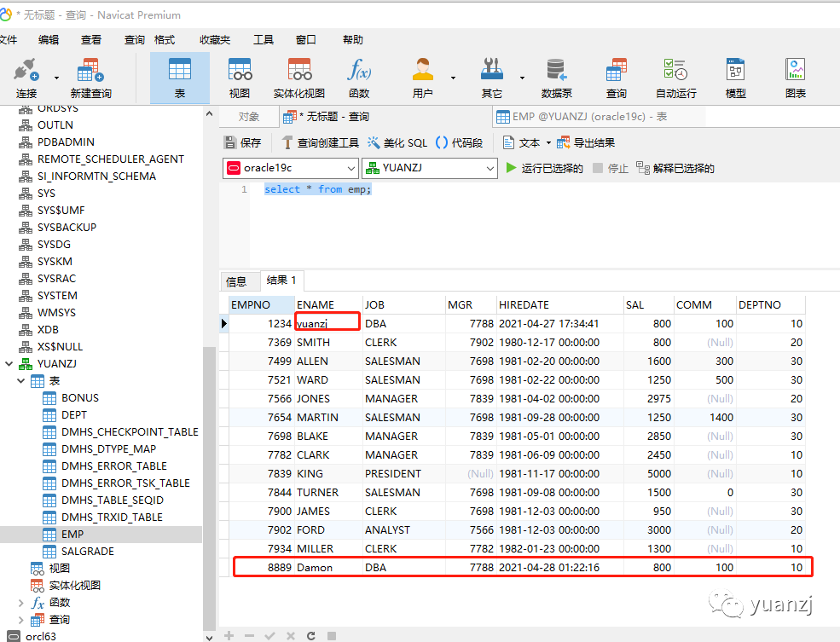Click refresh icon in result bottom bar
The height and width of the screenshot is (642, 840).
[x=311, y=635]
